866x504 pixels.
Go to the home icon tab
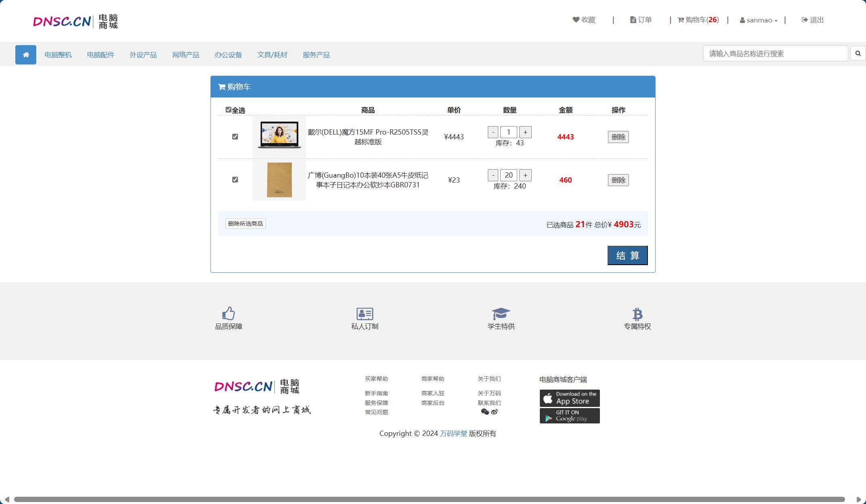[x=26, y=55]
